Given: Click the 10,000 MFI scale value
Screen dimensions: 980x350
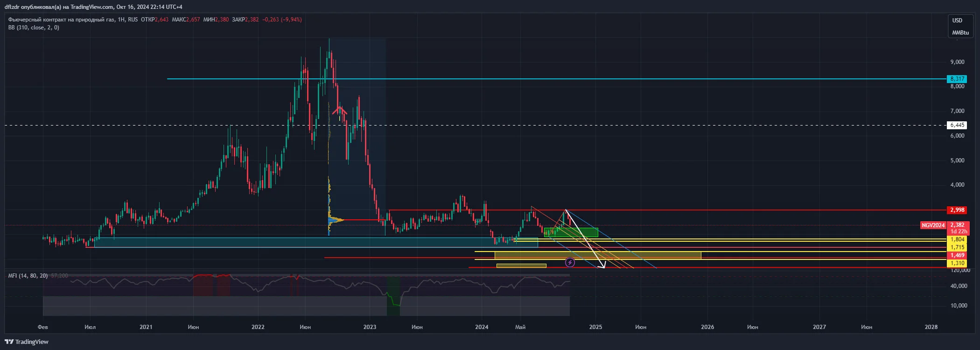Looking at the screenshot, I should coord(959,306).
